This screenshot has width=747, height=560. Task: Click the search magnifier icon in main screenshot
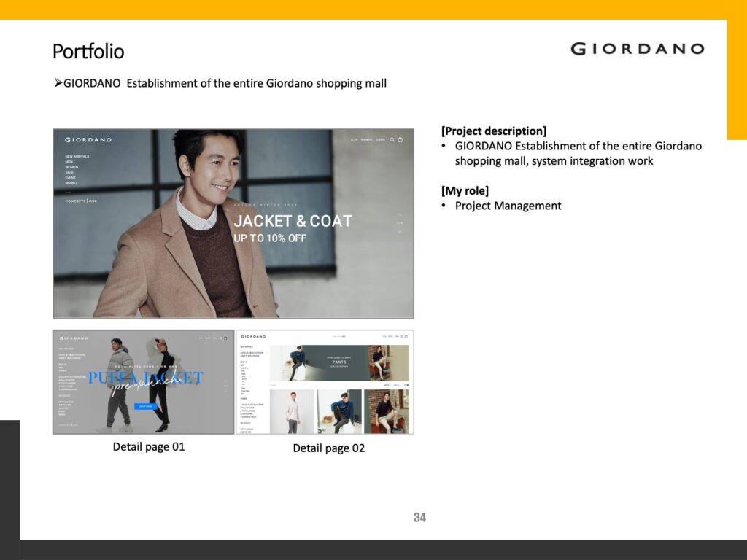[x=392, y=139]
